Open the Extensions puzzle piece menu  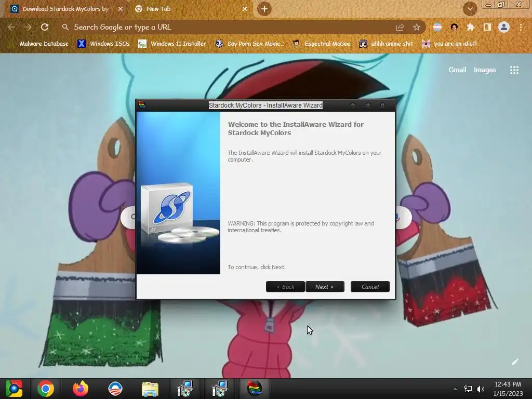coord(470,27)
